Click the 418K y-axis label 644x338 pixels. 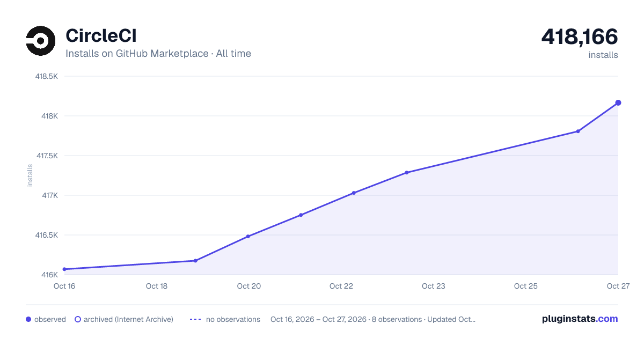pyautogui.click(x=49, y=116)
